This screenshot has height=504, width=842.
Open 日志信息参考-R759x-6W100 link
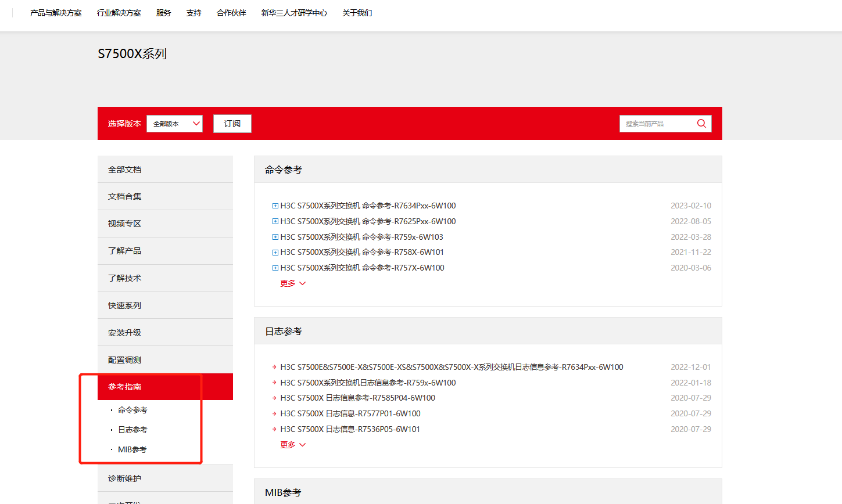click(x=368, y=383)
